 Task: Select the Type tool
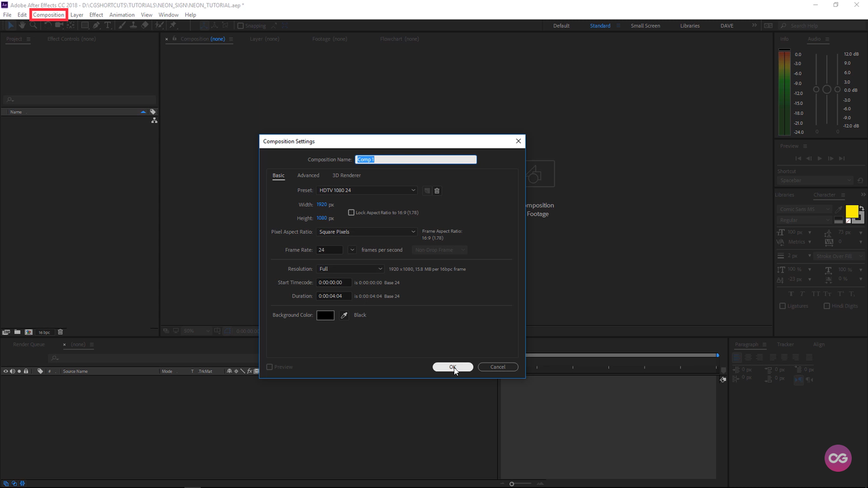pos(108,26)
